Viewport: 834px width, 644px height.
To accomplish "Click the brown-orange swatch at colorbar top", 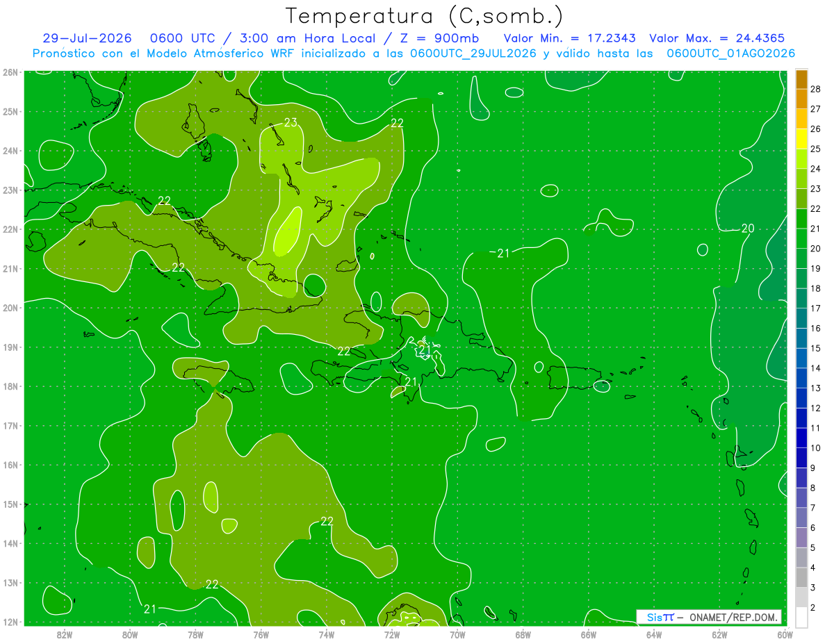I will (801, 79).
